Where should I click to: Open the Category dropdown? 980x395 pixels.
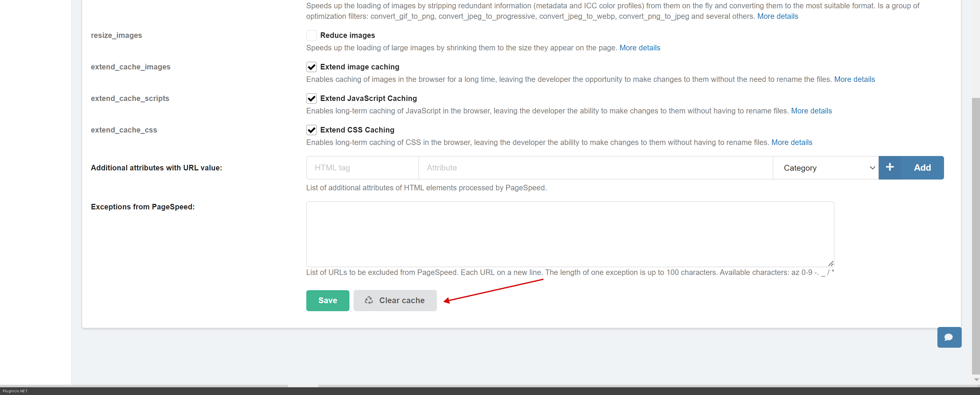click(825, 168)
